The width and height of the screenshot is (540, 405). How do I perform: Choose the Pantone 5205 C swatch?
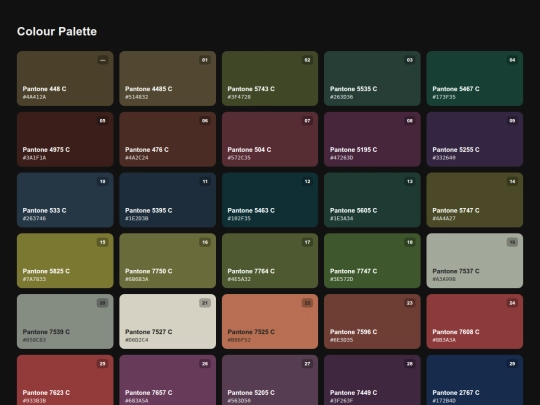coord(270,380)
